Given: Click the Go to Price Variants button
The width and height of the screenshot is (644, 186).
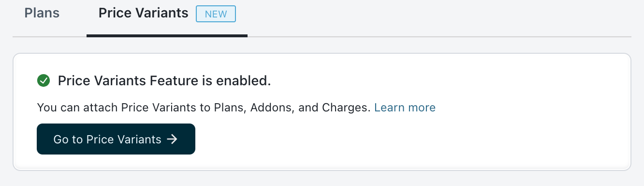Looking at the screenshot, I should [116, 139].
